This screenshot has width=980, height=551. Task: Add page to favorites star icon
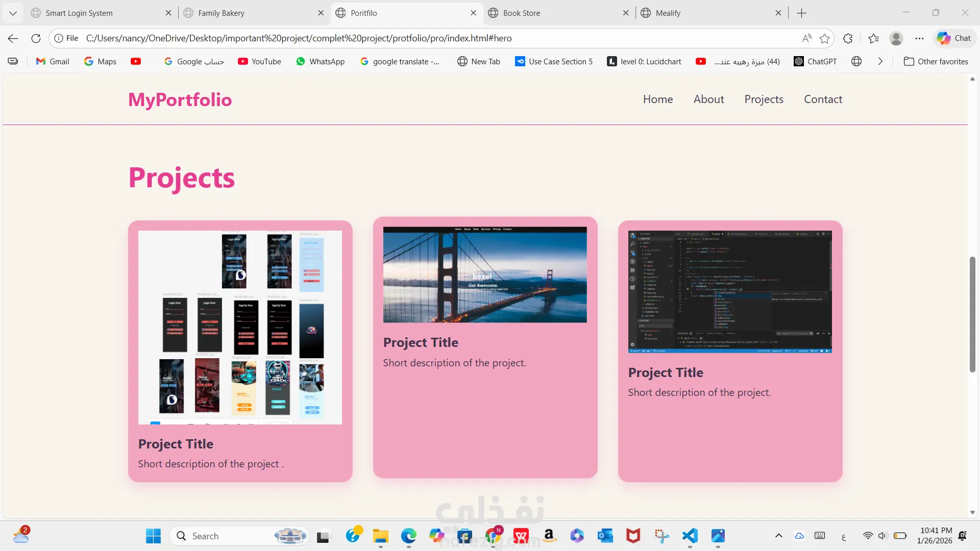[824, 38]
